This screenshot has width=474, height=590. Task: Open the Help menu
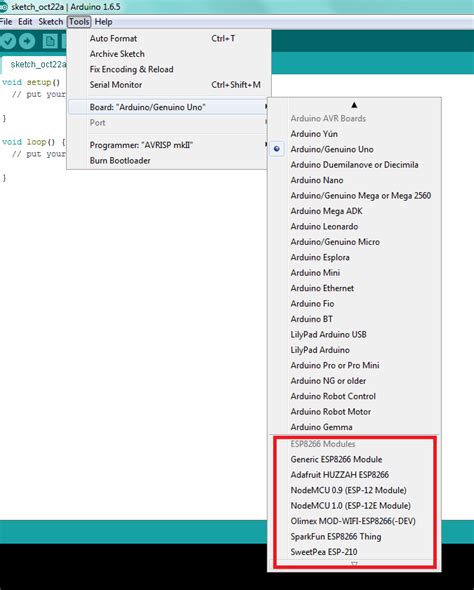pyautogui.click(x=103, y=22)
